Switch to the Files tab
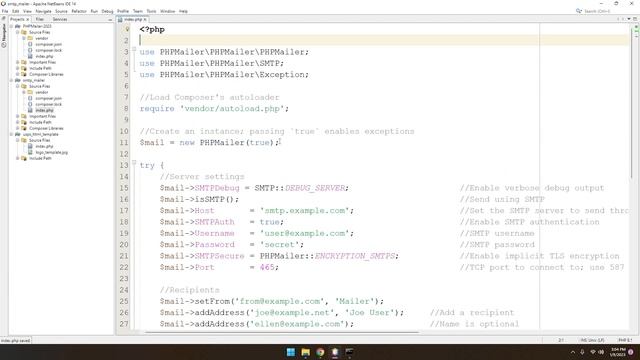Screen dimensions: 640x360 tap(40, 19)
